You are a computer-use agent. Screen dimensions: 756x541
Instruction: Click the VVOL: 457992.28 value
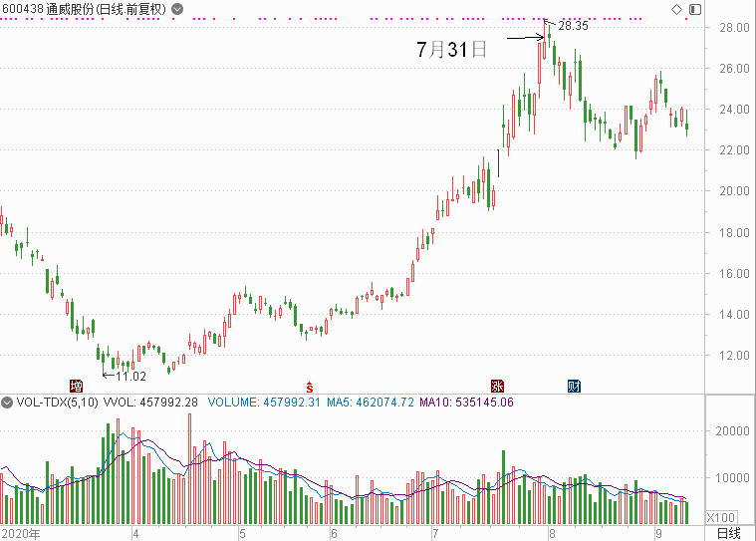[x=151, y=403]
